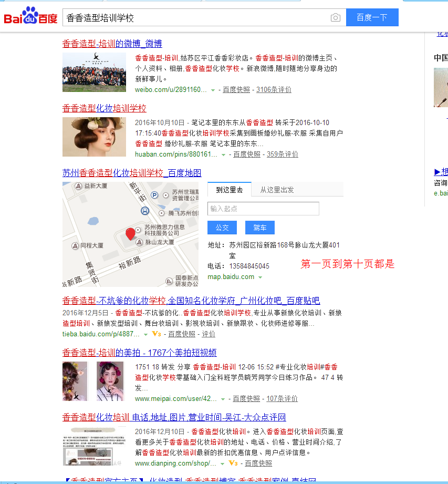Click 国泰新点 building marker on map

point(169,281)
